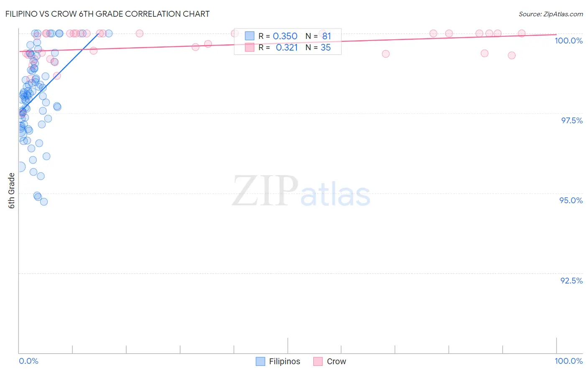Click the blue square beside R = 0.350
The image size is (588, 373).
[250, 36]
